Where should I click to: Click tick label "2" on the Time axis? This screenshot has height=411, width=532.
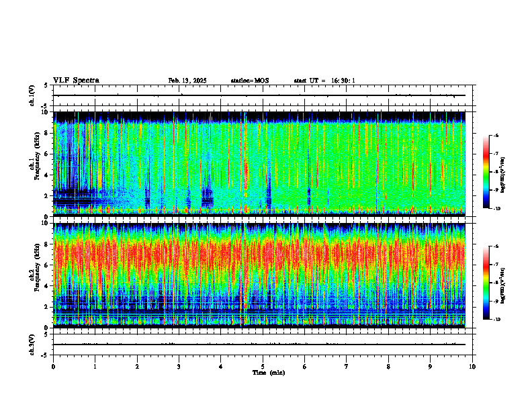coord(137,367)
